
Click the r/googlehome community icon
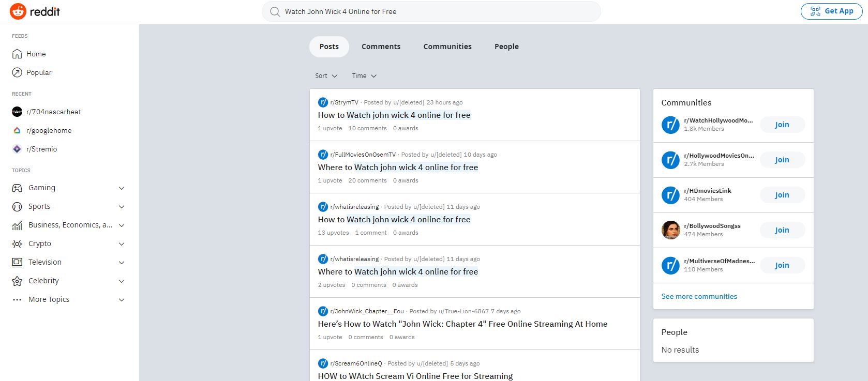coord(17,130)
